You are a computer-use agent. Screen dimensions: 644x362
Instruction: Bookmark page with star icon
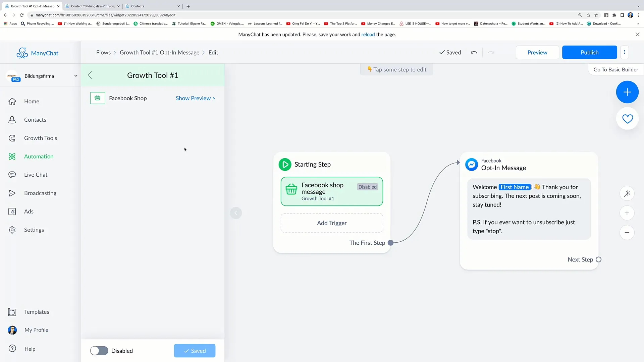(596, 15)
